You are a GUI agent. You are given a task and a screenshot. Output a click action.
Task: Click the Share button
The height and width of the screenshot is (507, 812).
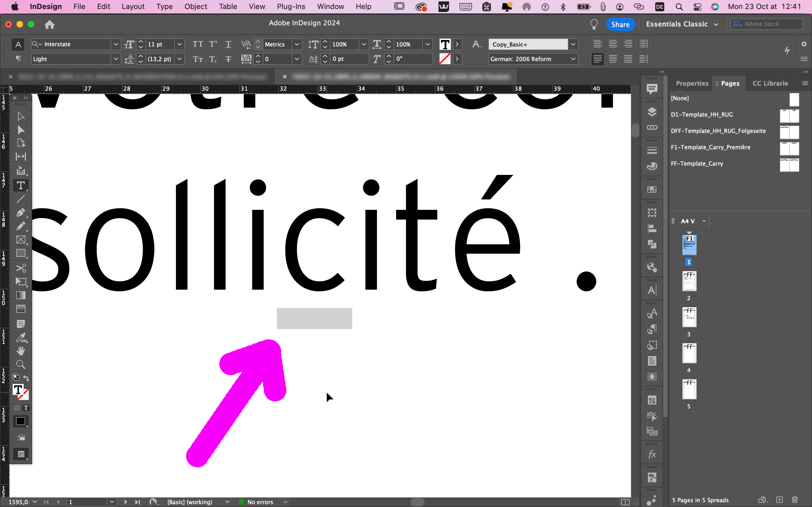(x=620, y=24)
